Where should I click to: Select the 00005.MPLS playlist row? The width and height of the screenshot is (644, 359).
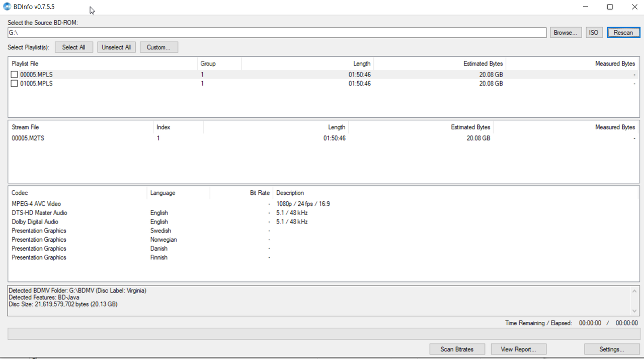point(324,75)
